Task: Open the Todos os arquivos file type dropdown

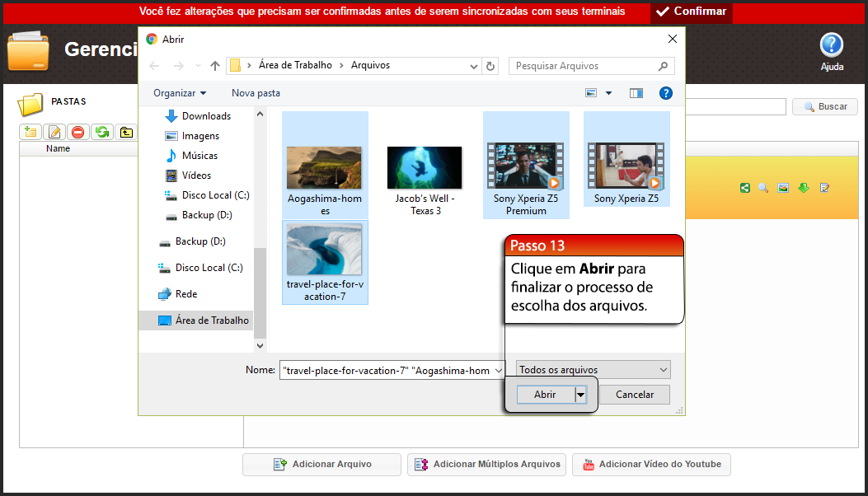Action: pos(592,369)
